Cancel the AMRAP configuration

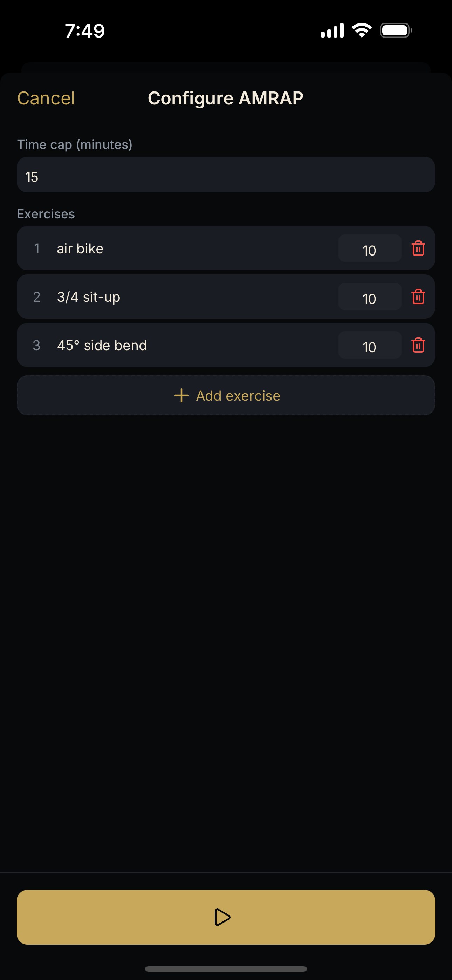(46, 98)
